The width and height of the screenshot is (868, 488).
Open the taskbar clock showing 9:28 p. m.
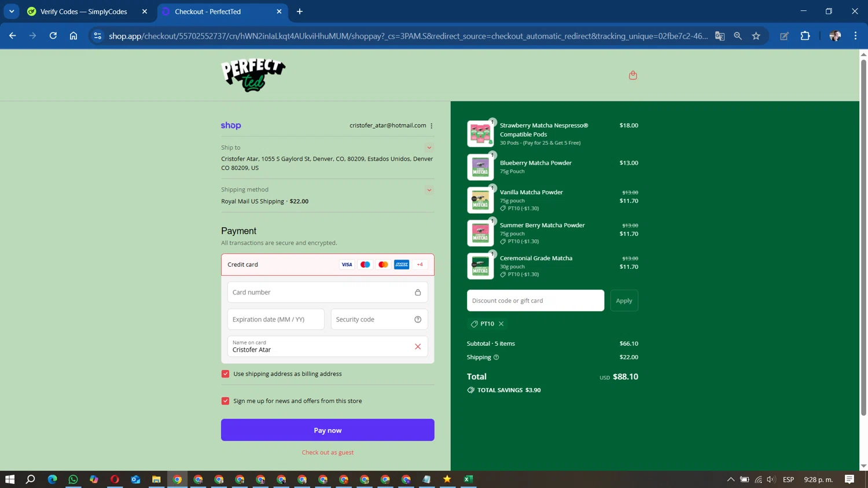coord(818,479)
